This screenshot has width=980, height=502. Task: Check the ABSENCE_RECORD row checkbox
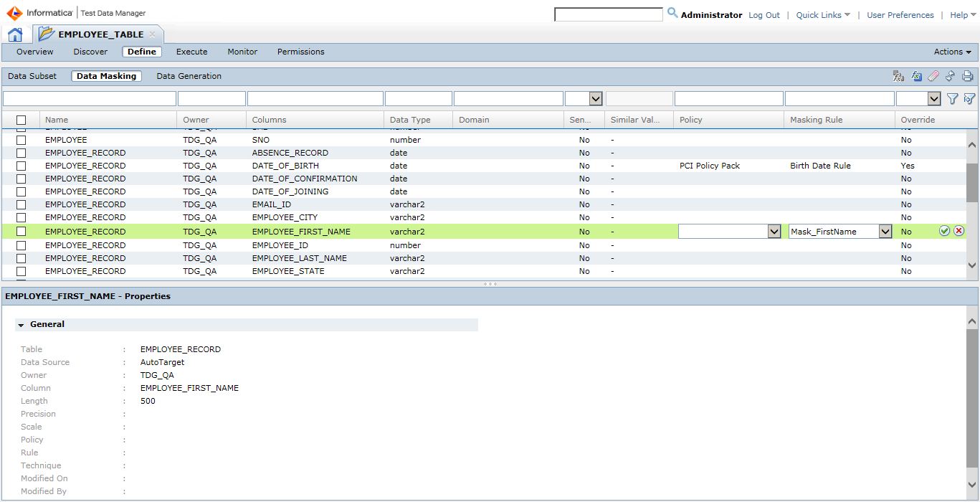21,153
